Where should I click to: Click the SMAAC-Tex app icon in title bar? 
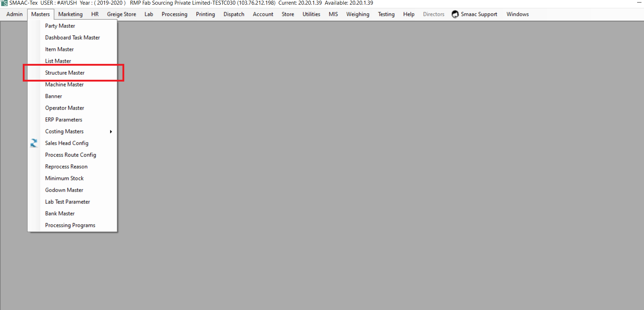click(x=4, y=3)
